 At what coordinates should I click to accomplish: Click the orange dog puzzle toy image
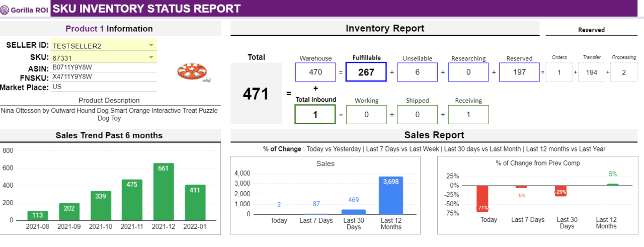(x=194, y=72)
